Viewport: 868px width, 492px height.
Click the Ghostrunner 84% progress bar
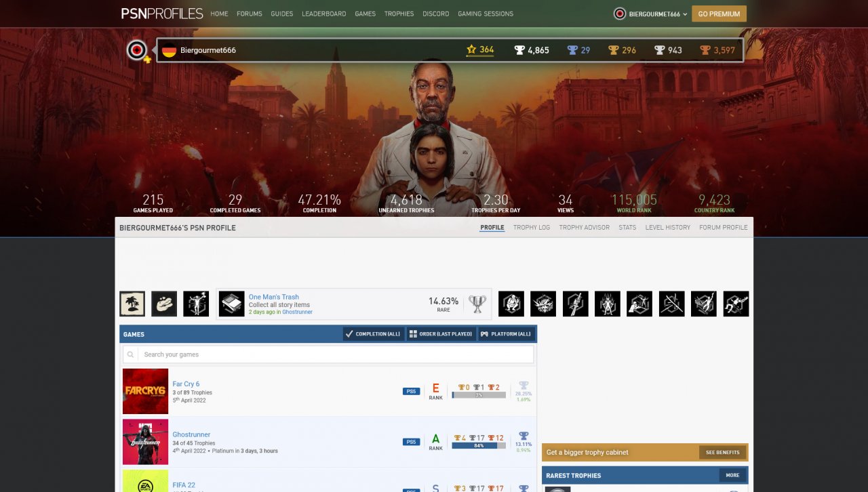(x=479, y=446)
